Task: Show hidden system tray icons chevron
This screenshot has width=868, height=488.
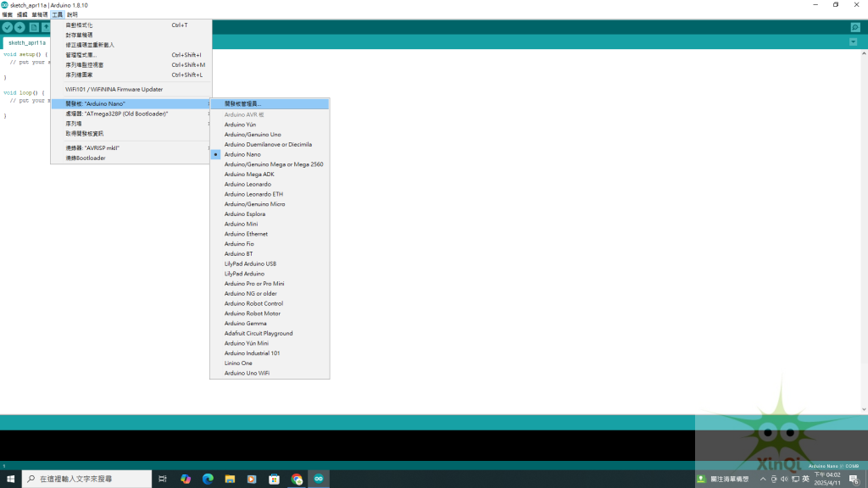Action: [x=763, y=480]
